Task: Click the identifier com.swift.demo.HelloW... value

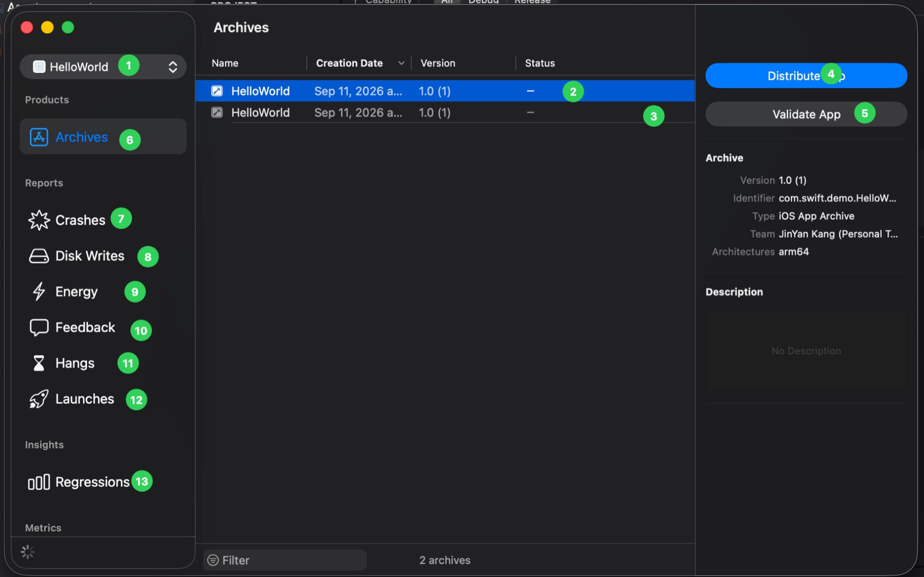Action: pos(837,198)
